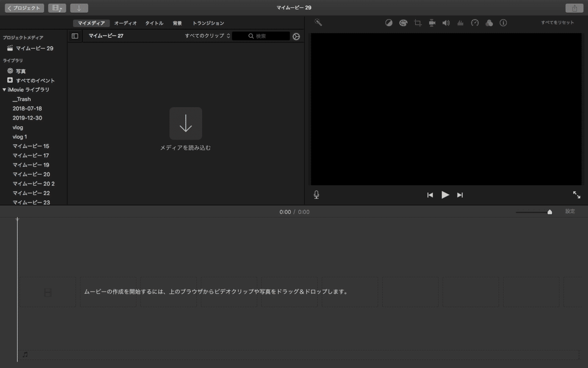Open the color balance tool
588x368 pixels.
[x=389, y=23]
